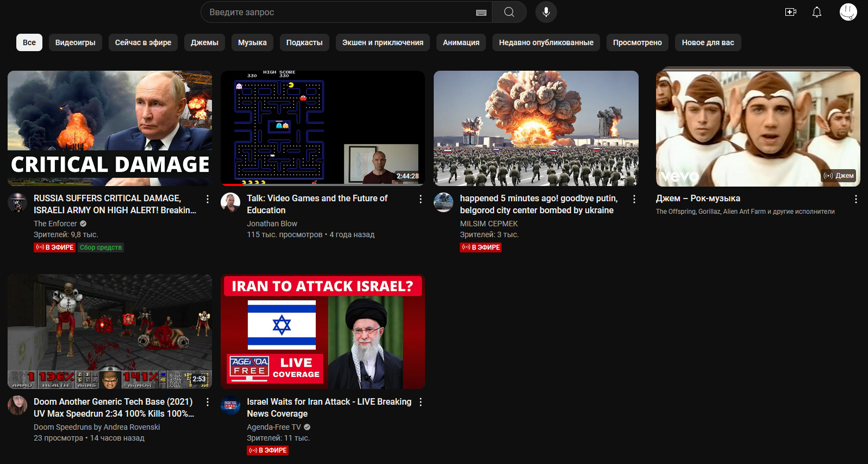
Task: Visit Agenda-Free TV channel name
Action: coord(274,427)
